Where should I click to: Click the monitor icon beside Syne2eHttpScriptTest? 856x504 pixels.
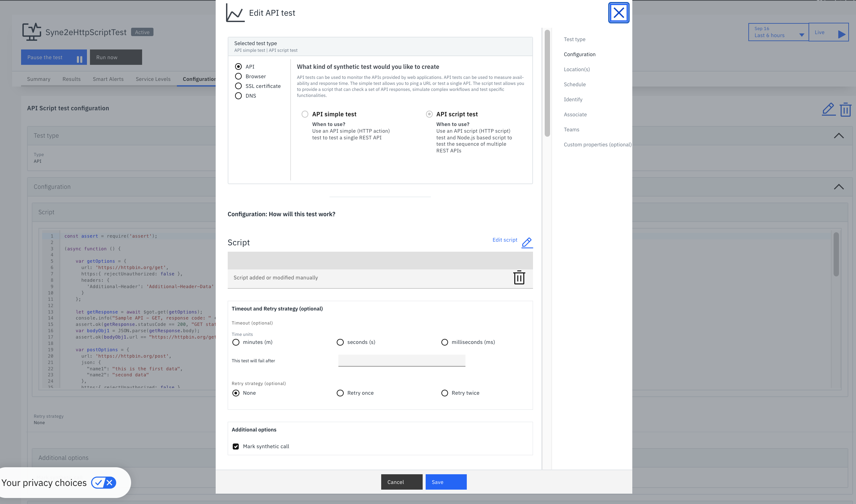pyautogui.click(x=31, y=32)
